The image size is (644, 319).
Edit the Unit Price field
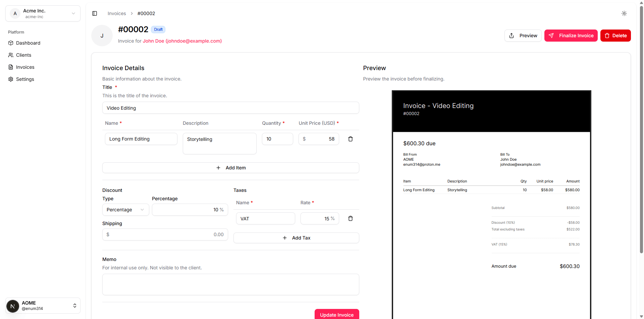click(319, 139)
